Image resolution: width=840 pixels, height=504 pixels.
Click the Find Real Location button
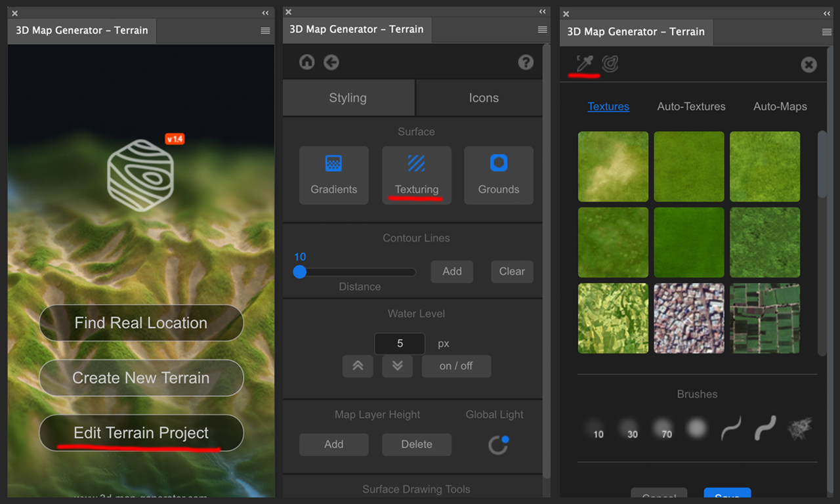click(x=141, y=323)
